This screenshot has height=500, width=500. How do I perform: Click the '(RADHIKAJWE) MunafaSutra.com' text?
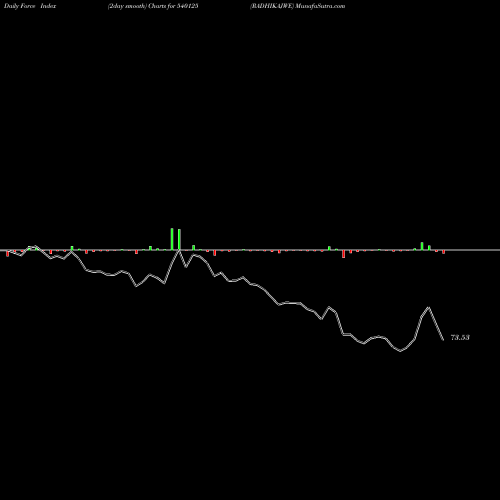coord(298,6)
